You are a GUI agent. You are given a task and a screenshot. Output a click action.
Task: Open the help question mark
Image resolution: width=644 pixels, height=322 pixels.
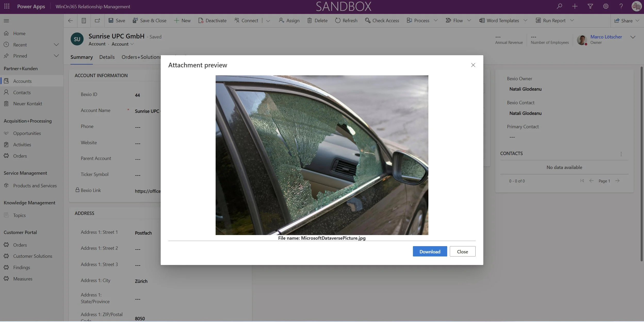click(x=621, y=6)
